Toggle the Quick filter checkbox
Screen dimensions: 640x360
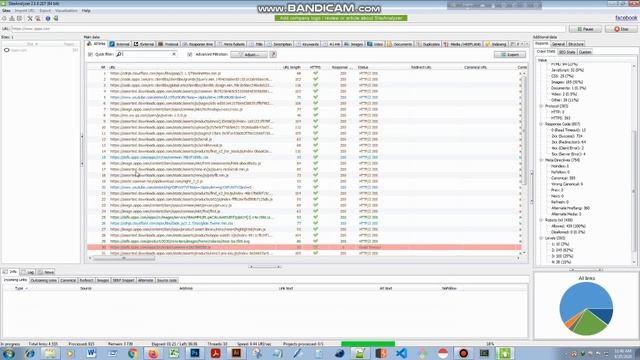click(x=90, y=54)
